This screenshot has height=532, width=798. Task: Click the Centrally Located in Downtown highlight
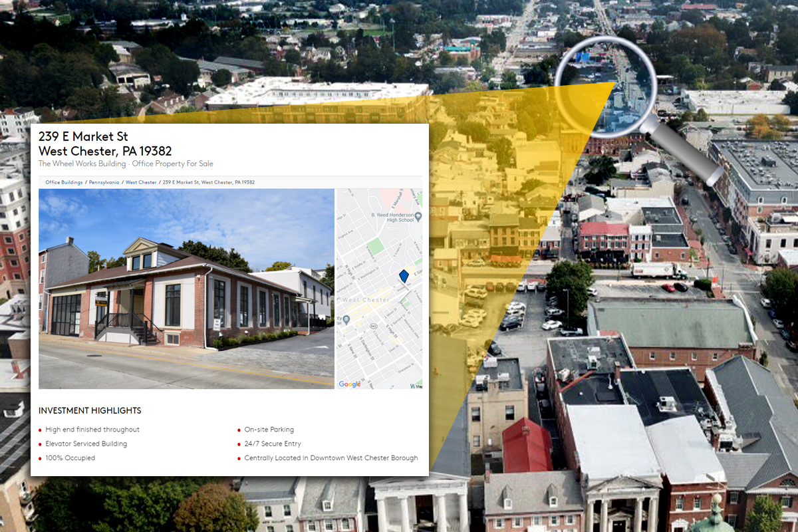coord(331,458)
